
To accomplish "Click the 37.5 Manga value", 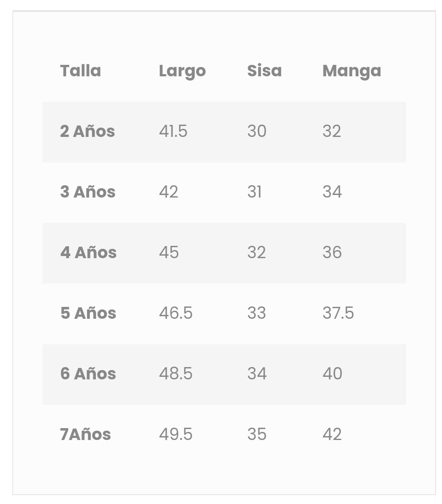I will click(x=338, y=313).
